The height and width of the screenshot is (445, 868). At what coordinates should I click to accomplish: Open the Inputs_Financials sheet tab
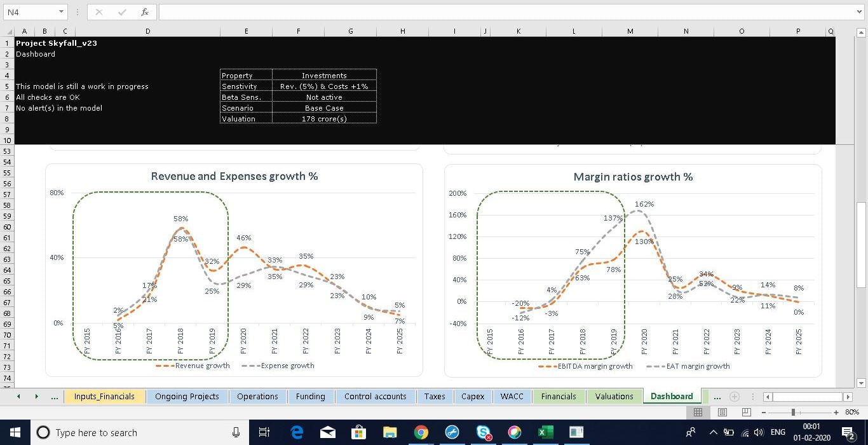coord(104,396)
